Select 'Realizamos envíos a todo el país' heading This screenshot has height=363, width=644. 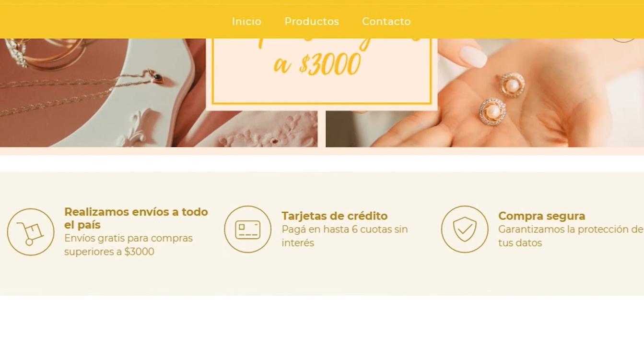pyautogui.click(x=136, y=218)
